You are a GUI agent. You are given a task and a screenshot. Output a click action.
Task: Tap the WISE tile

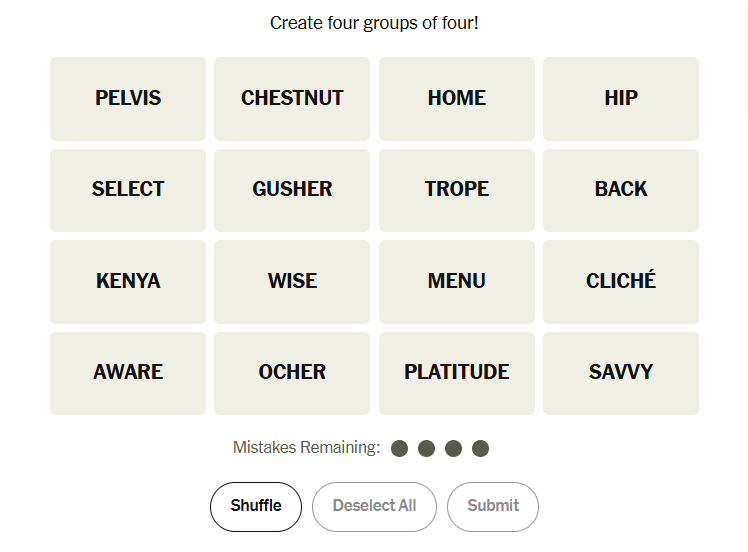[292, 281]
